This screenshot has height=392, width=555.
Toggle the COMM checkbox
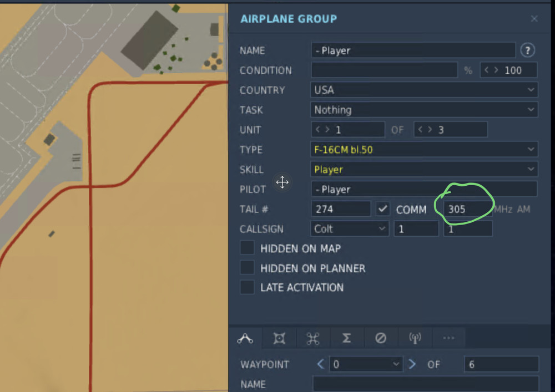click(382, 209)
